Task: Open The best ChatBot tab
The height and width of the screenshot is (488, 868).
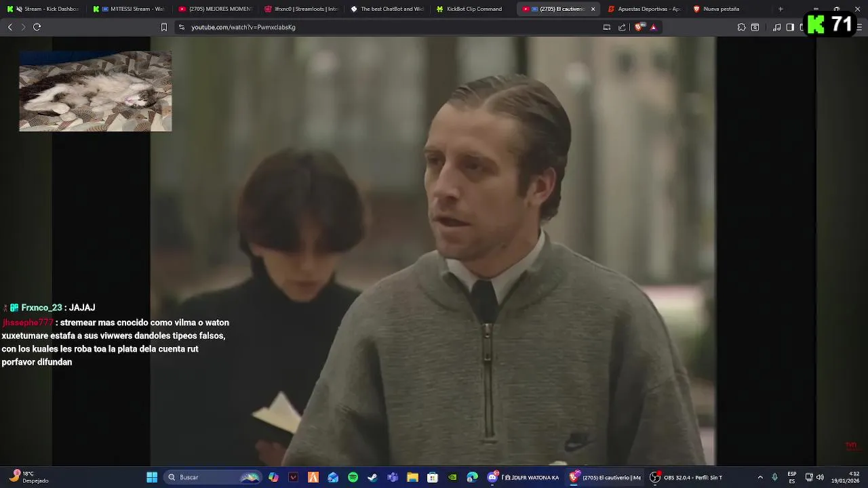Action: (x=387, y=9)
